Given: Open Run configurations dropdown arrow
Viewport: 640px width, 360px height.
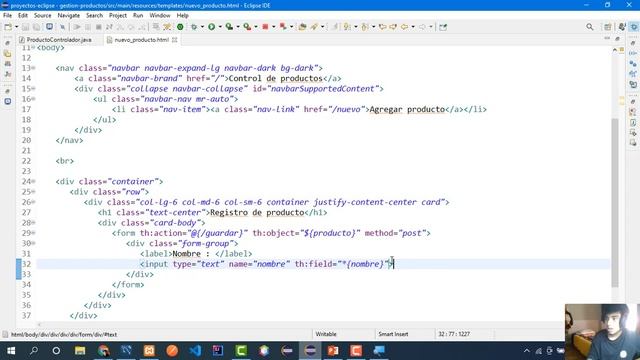Looking at the screenshot, I should (x=220, y=27).
